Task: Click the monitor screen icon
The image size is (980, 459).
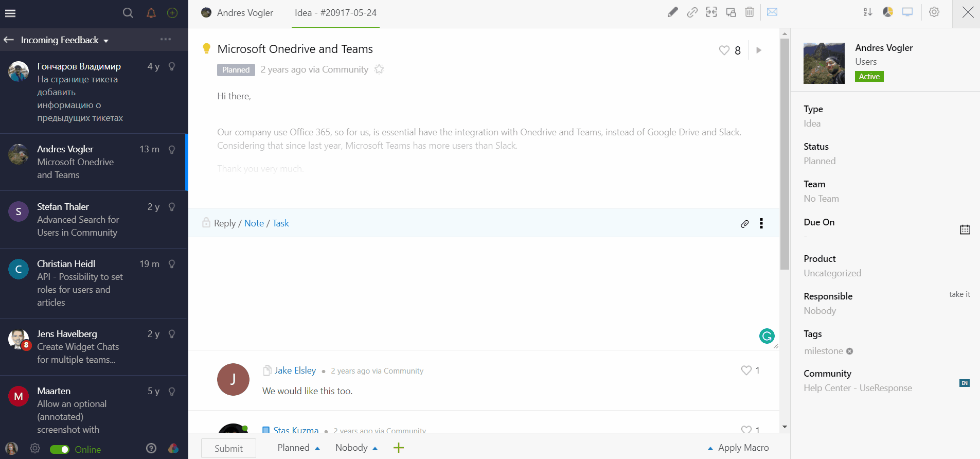Action: [907, 12]
